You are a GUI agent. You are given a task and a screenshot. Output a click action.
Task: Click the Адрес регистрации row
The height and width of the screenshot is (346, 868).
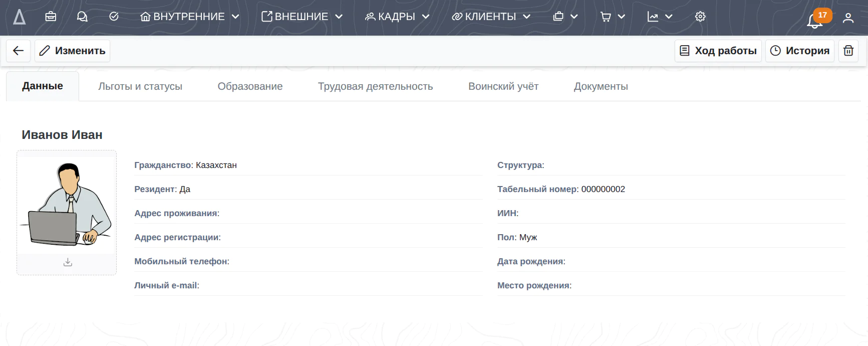click(308, 237)
